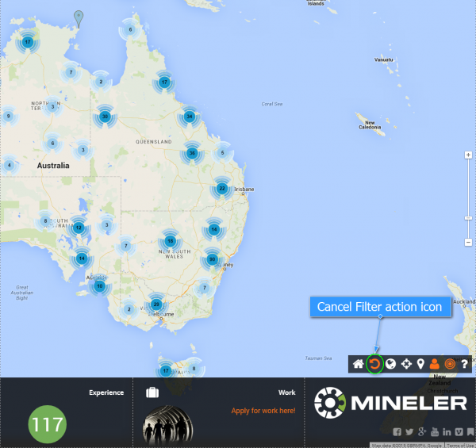Click 'Apply for work here!' link

(263, 411)
